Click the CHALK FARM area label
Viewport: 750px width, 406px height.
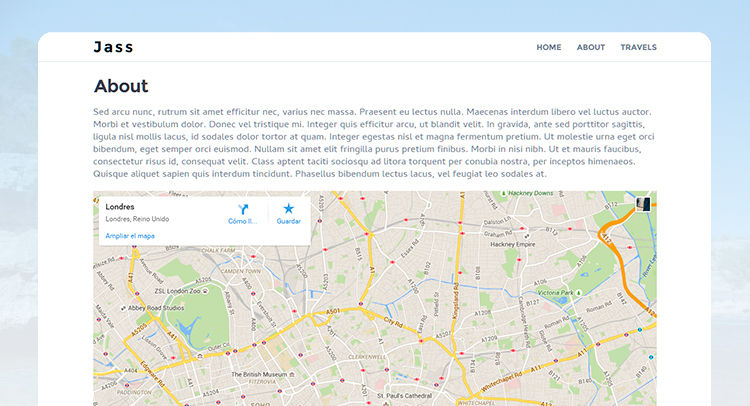tap(219, 250)
